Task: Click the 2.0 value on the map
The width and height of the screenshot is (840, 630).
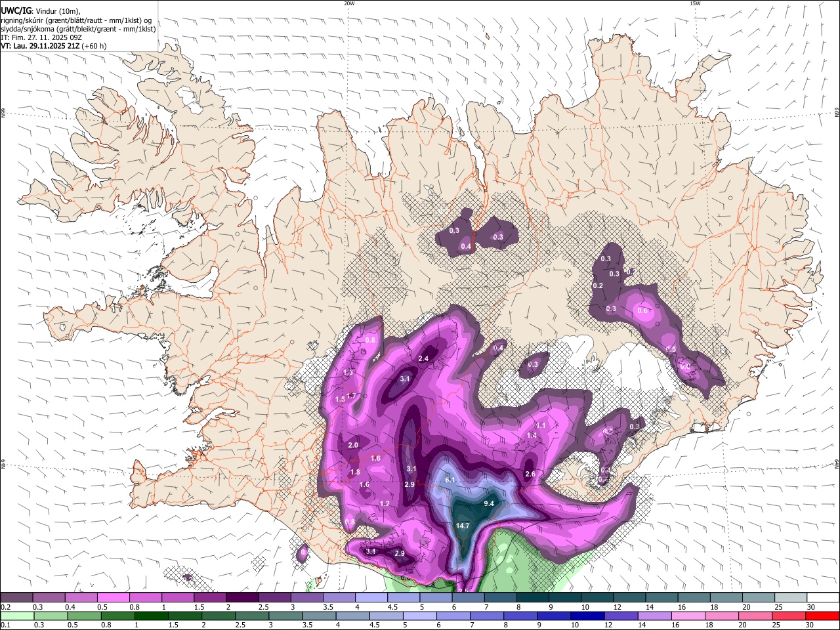Action: [353, 445]
